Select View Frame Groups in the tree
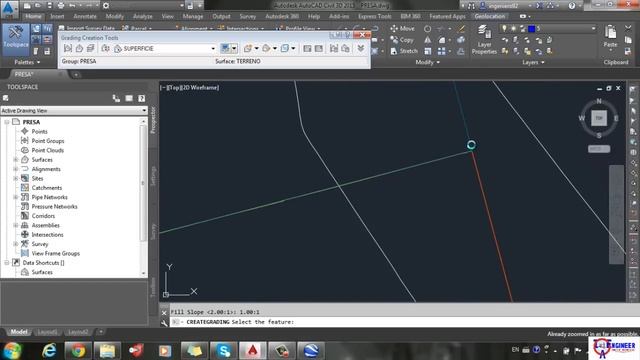Viewport: 640px width, 360px height. (x=56, y=253)
